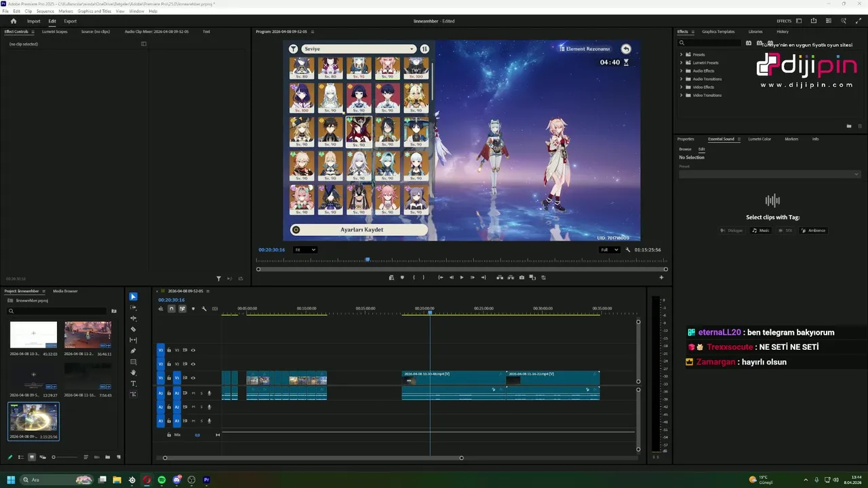Toggle V2 track output eye
Screen dimensions: 868x488
(x=193, y=364)
